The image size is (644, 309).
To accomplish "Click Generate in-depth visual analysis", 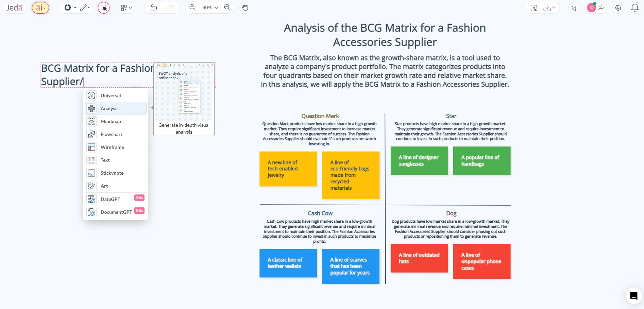I will pos(184,128).
